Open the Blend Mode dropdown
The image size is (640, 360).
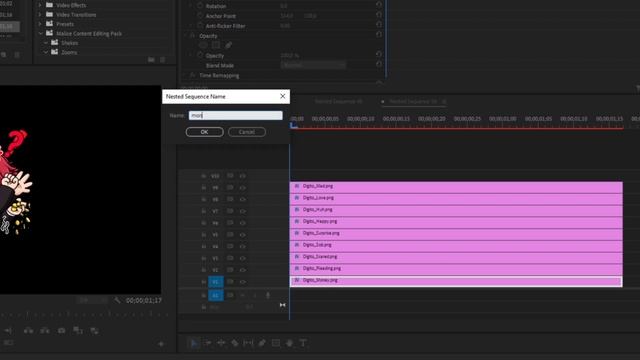(x=313, y=65)
